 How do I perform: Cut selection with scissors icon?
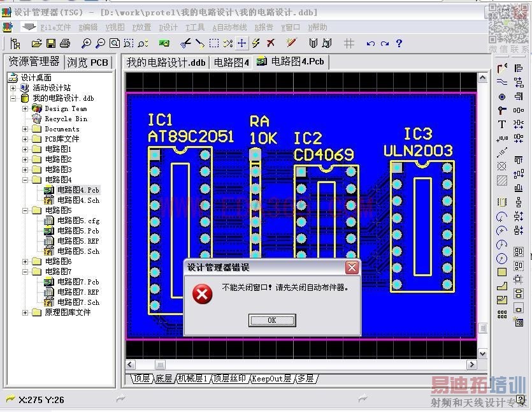tap(185, 43)
